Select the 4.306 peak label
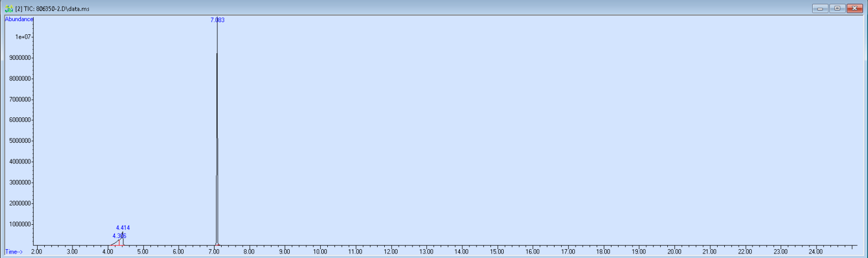The height and width of the screenshot is (258, 868). 119,236
